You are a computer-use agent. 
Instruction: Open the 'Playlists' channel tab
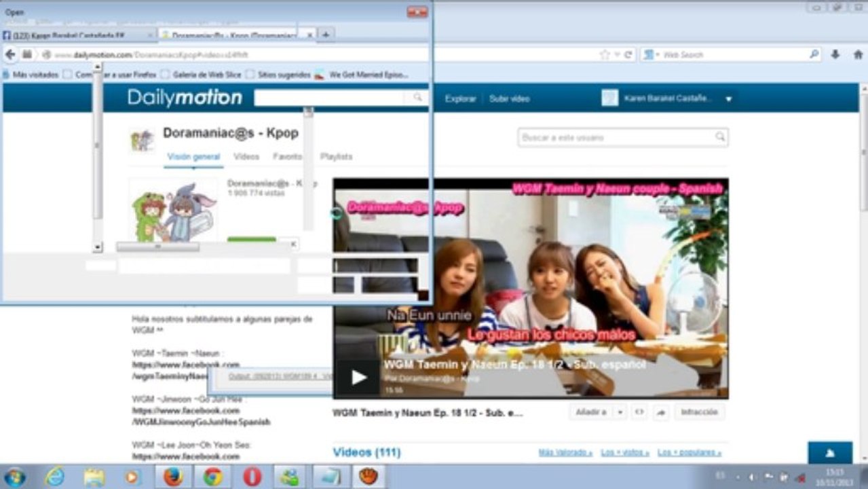pyautogui.click(x=337, y=157)
